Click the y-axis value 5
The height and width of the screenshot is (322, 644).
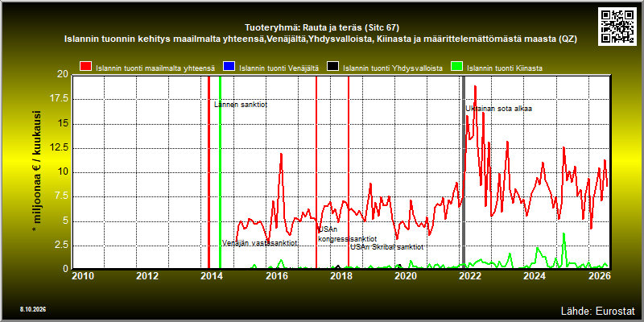pyautogui.click(x=66, y=221)
